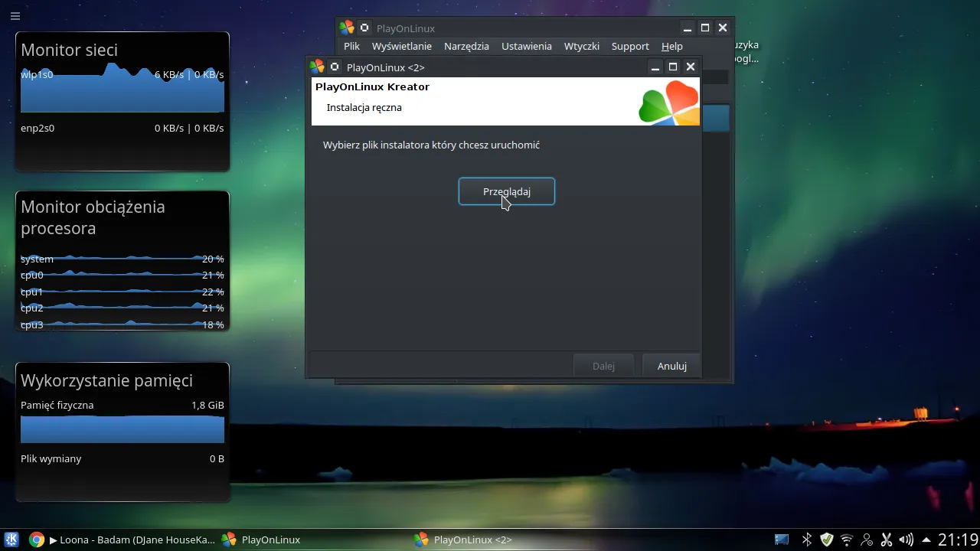The image size is (980, 551).
Task: Click the system CPU load row
Action: [x=122, y=259]
